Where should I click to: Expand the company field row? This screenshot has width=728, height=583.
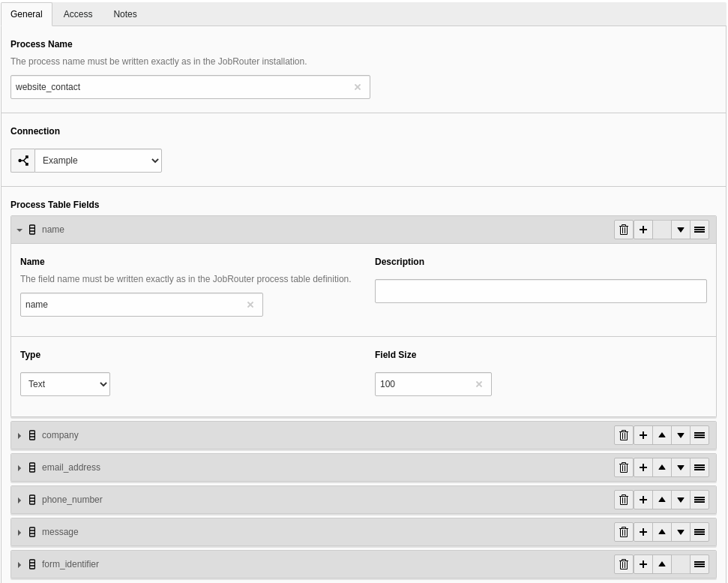click(x=19, y=435)
